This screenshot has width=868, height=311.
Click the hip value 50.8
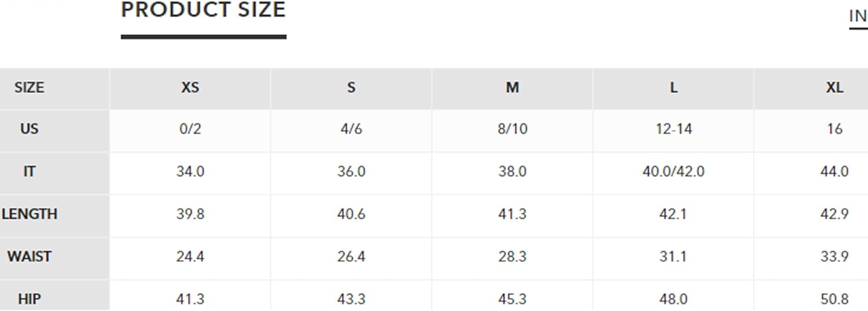(x=834, y=299)
